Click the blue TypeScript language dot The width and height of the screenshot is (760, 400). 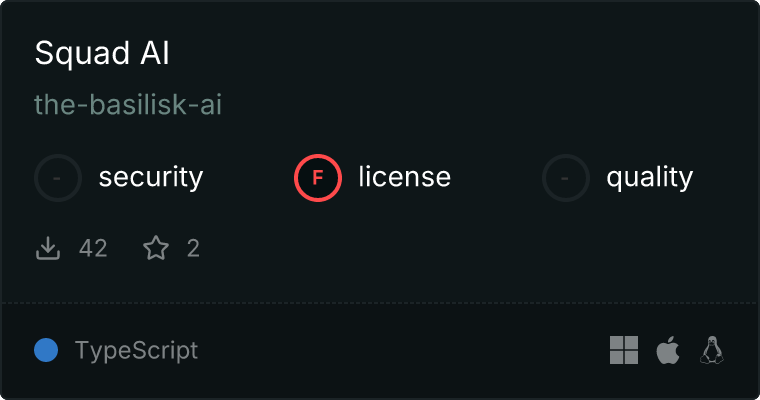pyautogui.click(x=46, y=350)
